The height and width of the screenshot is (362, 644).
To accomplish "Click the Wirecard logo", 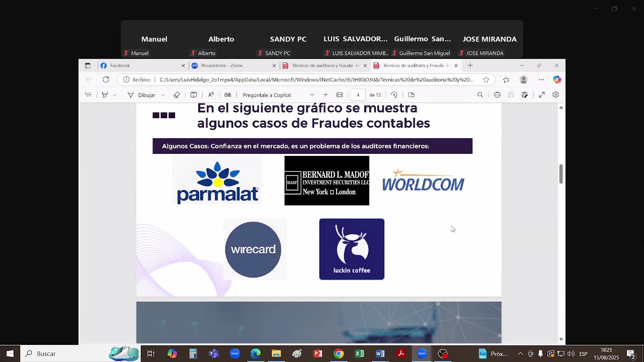I will point(253,249).
